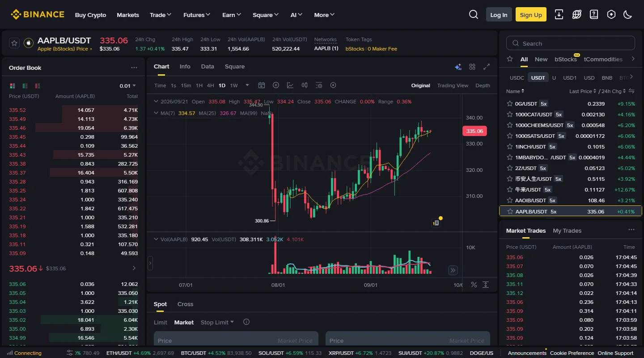Click hexagon chart settings icon in toolbar
Image resolution: width=644 pixels, height=358 pixels.
pyautogui.click(x=333, y=85)
